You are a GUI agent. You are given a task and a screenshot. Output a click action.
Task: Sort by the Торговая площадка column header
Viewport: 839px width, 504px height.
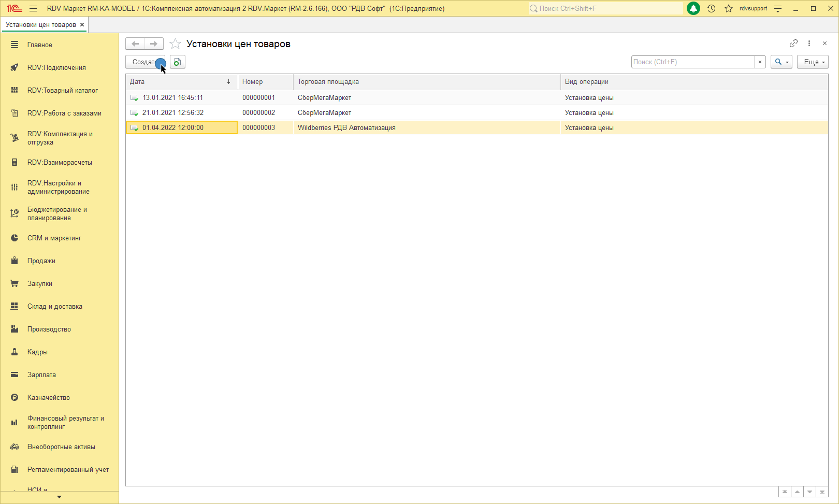tap(427, 82)
